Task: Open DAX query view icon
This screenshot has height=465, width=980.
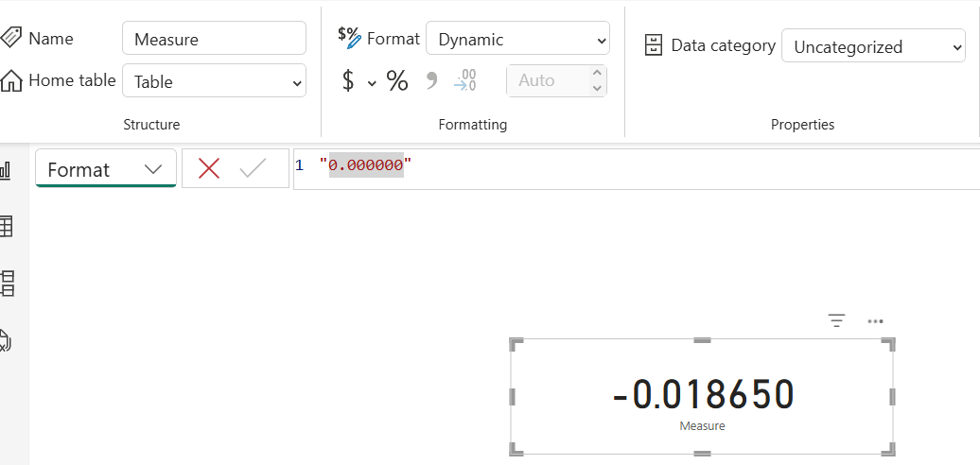Action: point(5,340)
